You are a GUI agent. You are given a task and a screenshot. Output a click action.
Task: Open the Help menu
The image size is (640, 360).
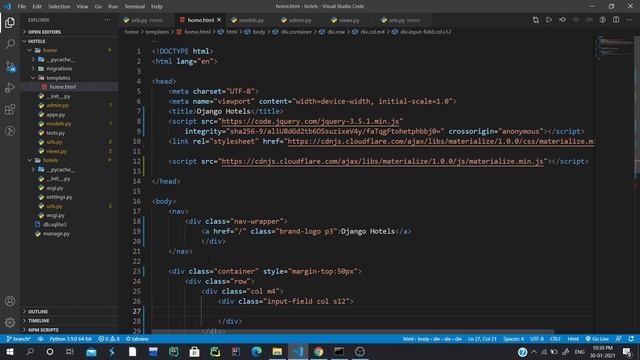157,7
